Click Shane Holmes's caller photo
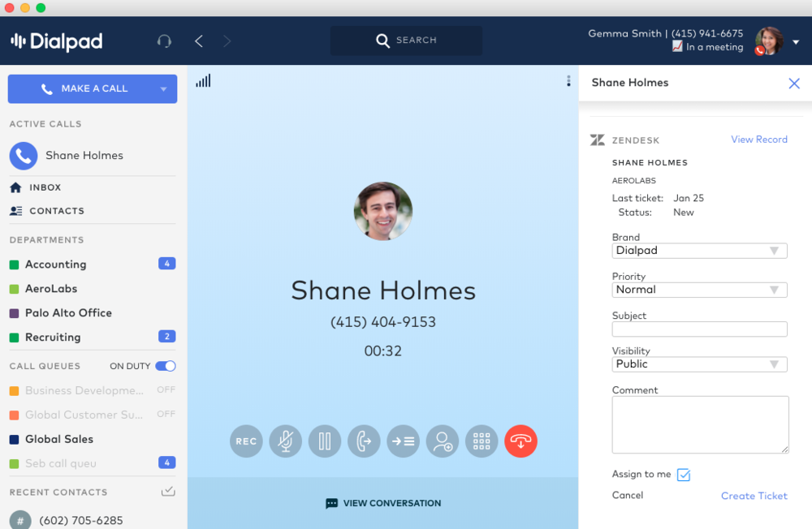812x529 pixels. coord(383,211)
